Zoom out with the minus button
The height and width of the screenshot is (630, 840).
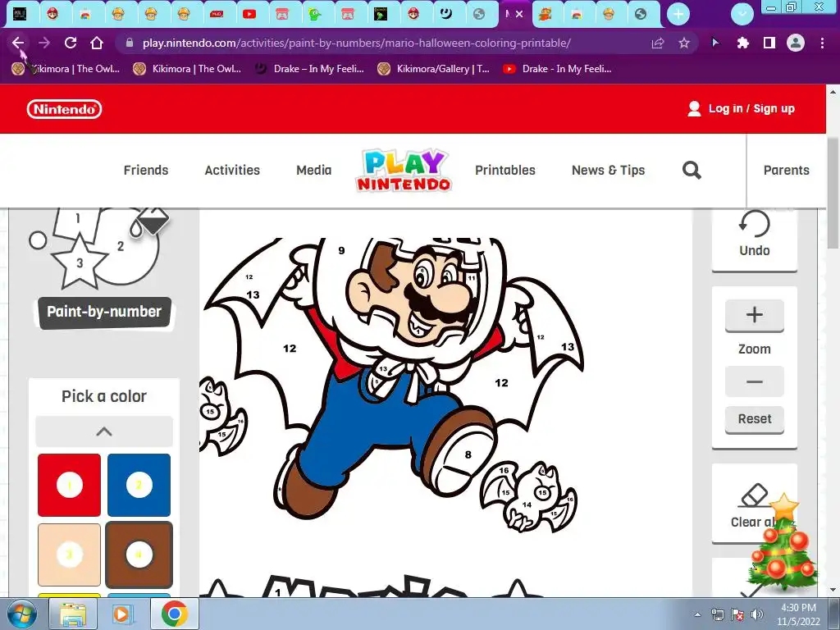tap(755, 382)
